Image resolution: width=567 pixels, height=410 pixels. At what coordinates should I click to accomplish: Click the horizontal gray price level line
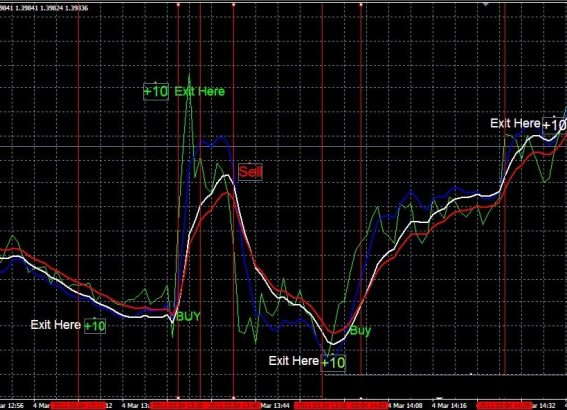click(284, 146)
